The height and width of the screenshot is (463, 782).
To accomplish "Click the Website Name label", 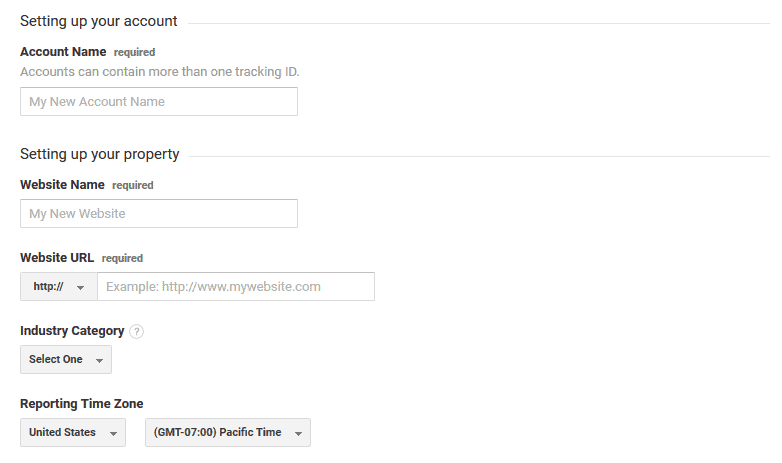I will (x=62, y=185).
